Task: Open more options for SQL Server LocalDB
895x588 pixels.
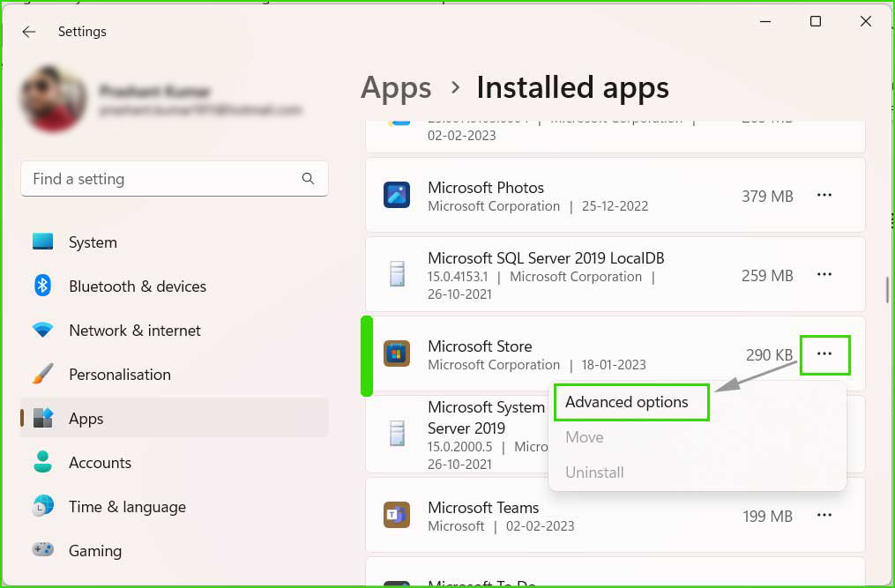Action: [824, 274]
